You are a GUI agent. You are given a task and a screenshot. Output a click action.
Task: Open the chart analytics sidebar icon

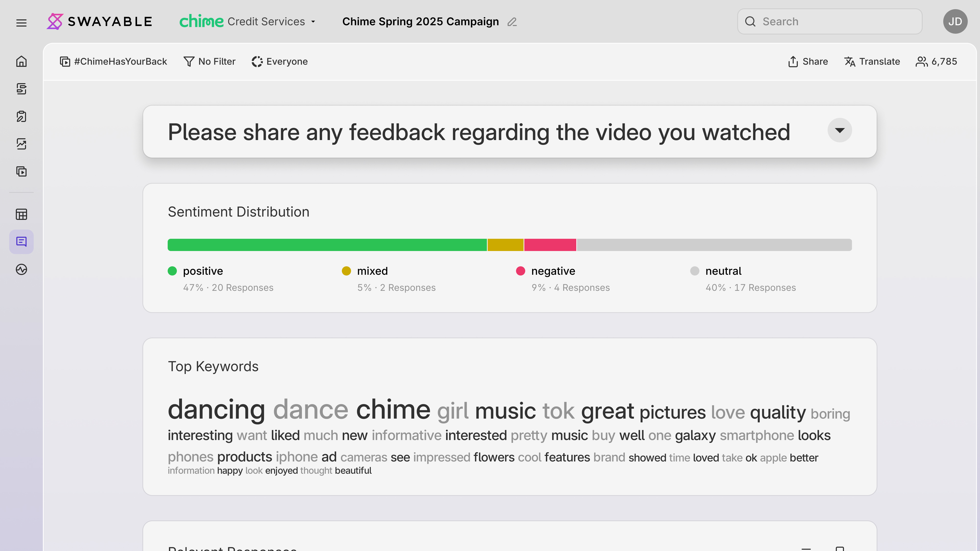coord(21,144)
